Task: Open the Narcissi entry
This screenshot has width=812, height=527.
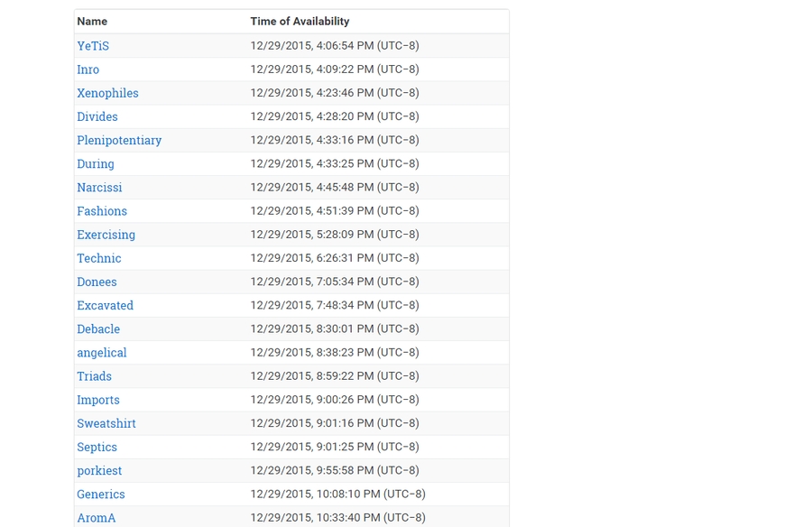Action: [99, 187]
